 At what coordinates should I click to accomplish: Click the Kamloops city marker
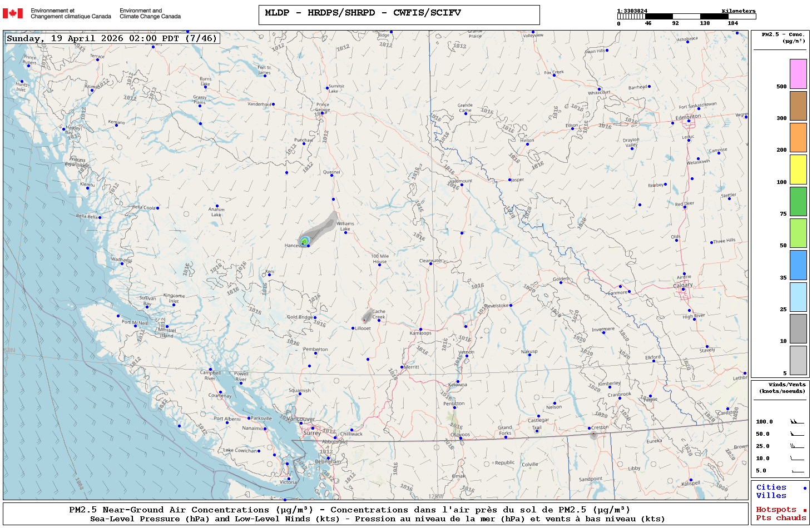coord(420,329)
